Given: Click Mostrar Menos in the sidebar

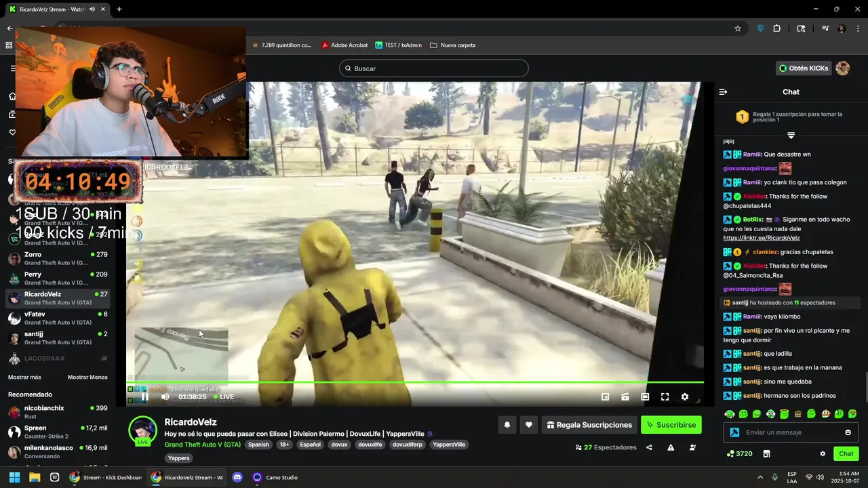Looking at the screenshot, I should 87,378.
